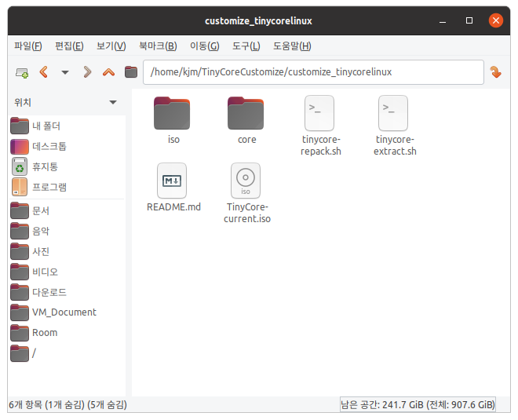Viewport: 518px width, 420px height.
Task: Open the 편집(E) menu
Action: click(69, 46)
